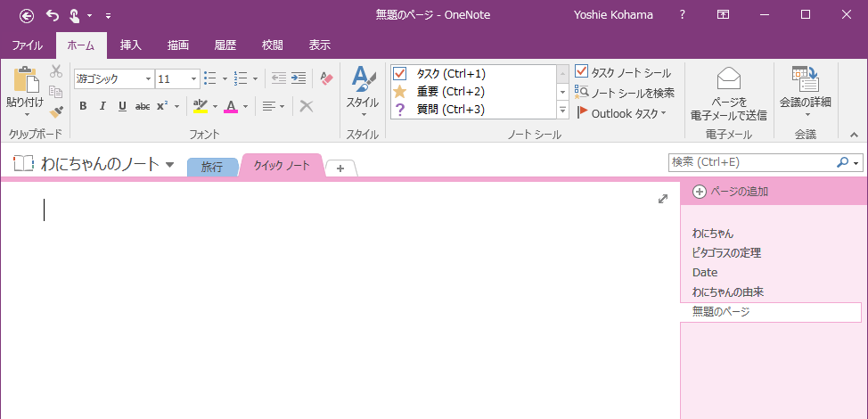868x419 pixels.
Task: Click the Back arrow in title bar
Action: pyautogui.click(x=27, y=16)
